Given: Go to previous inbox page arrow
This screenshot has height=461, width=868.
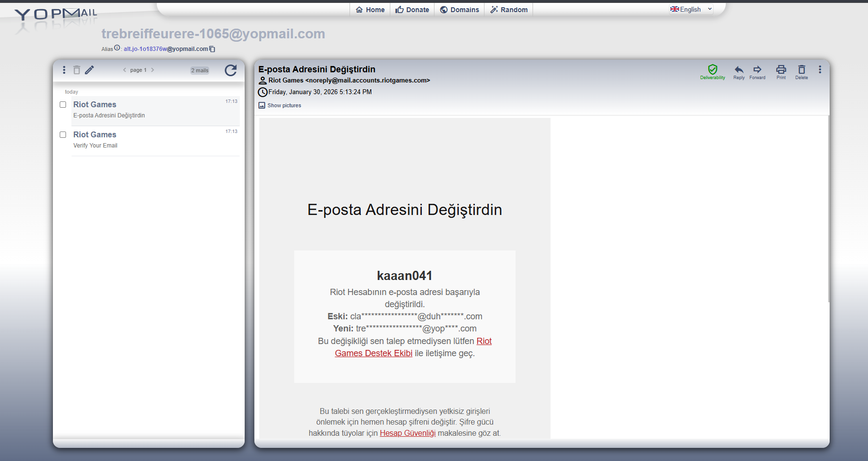Looking at the screenshot, I should click(x=125, y=70).
